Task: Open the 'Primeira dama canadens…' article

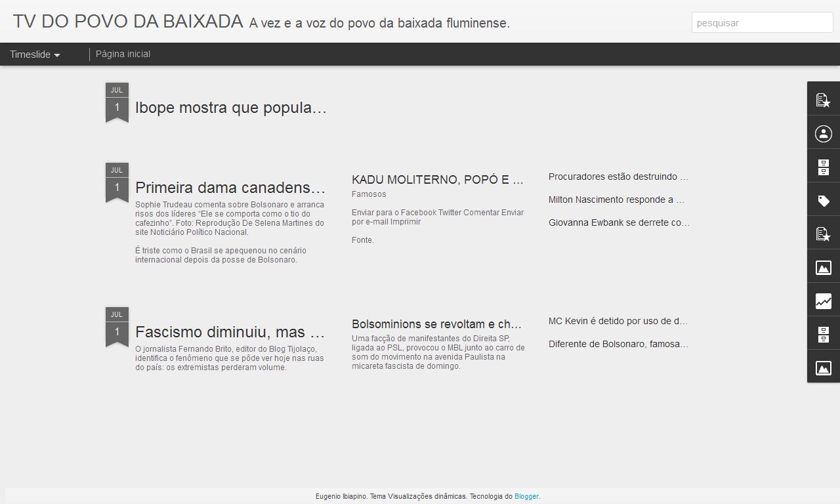Action: click(230, 188)
